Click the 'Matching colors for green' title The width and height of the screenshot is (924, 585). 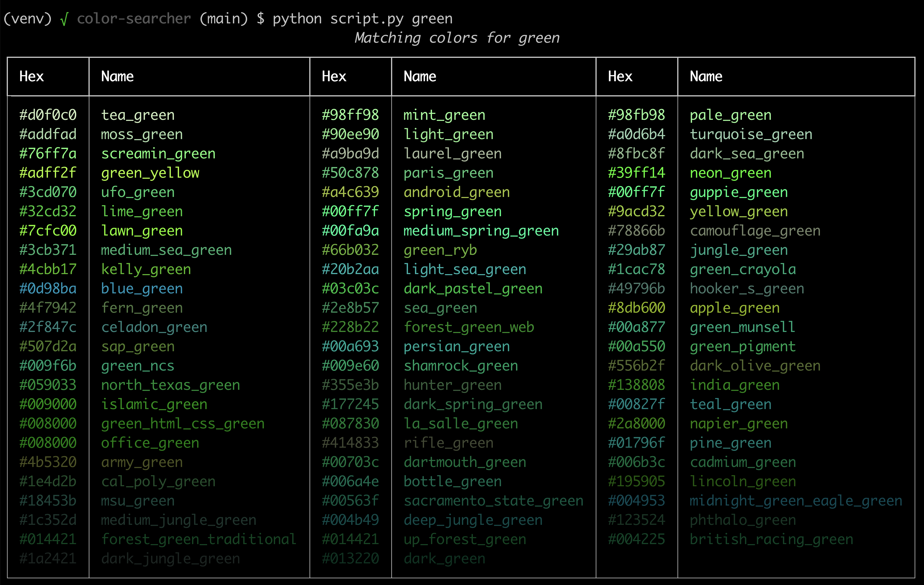[457, 38]
